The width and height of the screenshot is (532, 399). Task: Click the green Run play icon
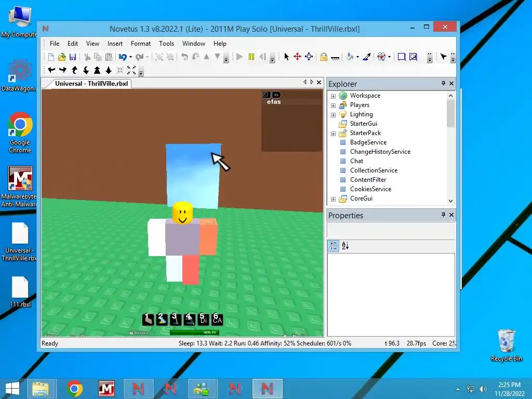click(x=240, y=57)
